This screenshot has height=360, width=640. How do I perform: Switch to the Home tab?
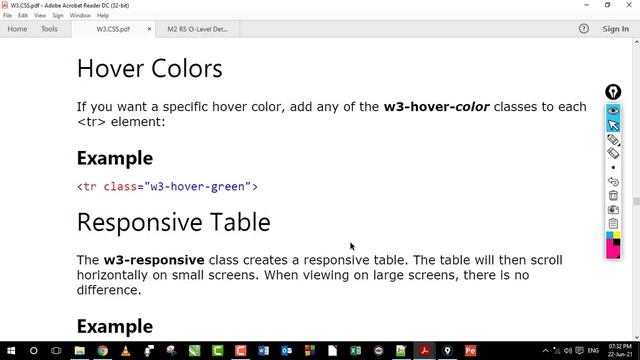(x=17, y=29)
